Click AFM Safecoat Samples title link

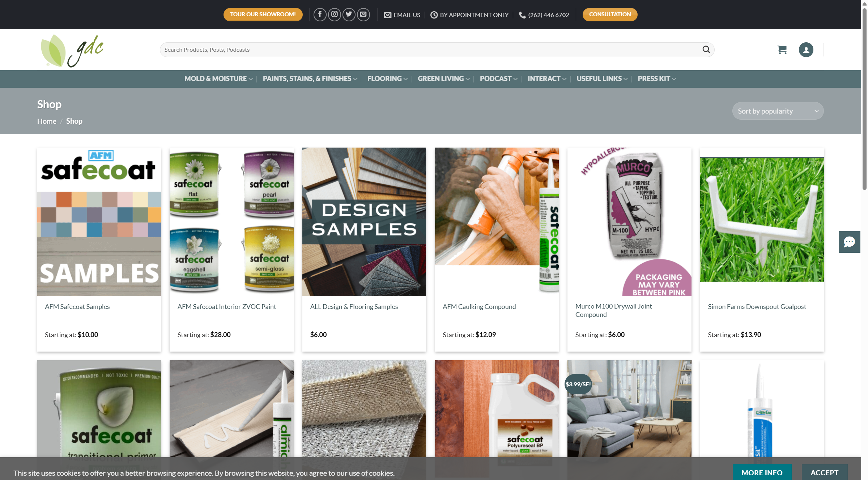(x=77, y=306)
